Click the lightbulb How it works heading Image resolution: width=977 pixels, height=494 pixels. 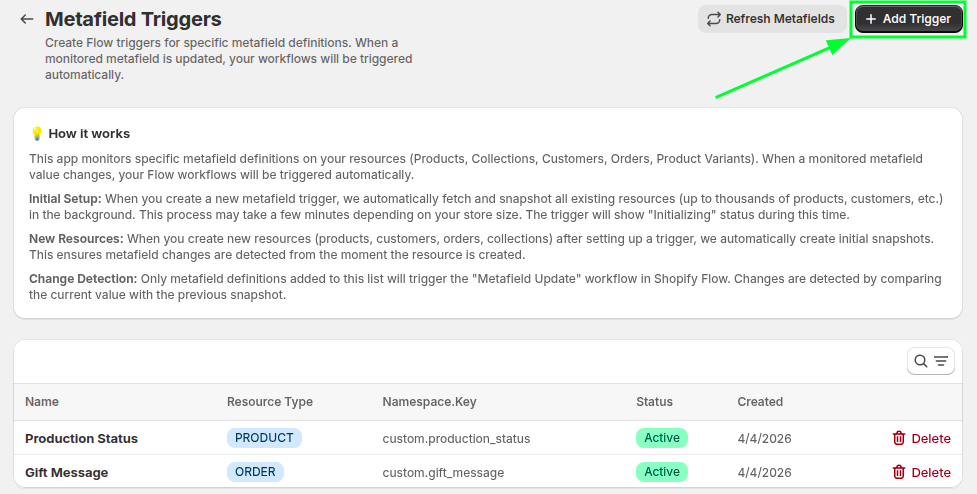click(80, 133)
